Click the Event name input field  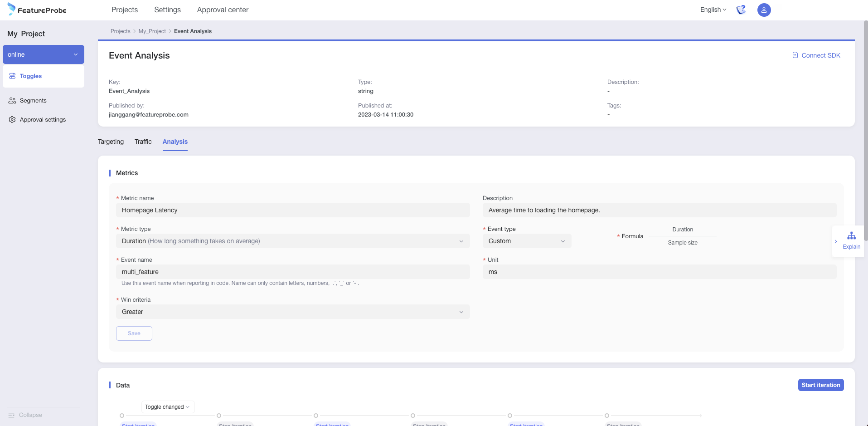tap(293, 272)
